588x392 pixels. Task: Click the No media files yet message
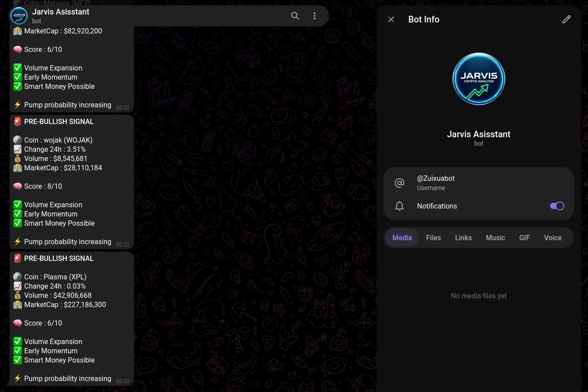tap(479, 296)
